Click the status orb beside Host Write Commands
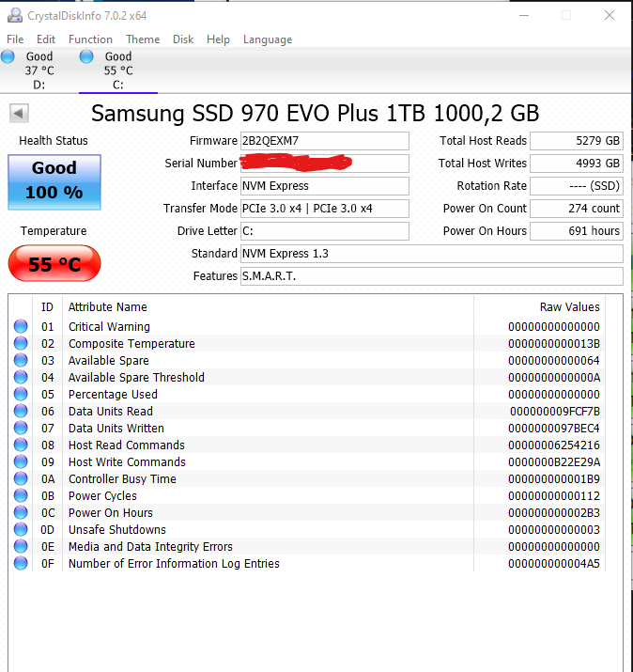 [21, 462]
